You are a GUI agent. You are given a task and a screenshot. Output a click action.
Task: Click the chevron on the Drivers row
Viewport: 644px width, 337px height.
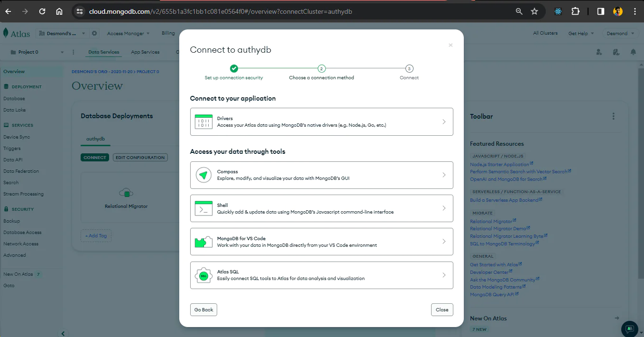(x=444, y=122)
